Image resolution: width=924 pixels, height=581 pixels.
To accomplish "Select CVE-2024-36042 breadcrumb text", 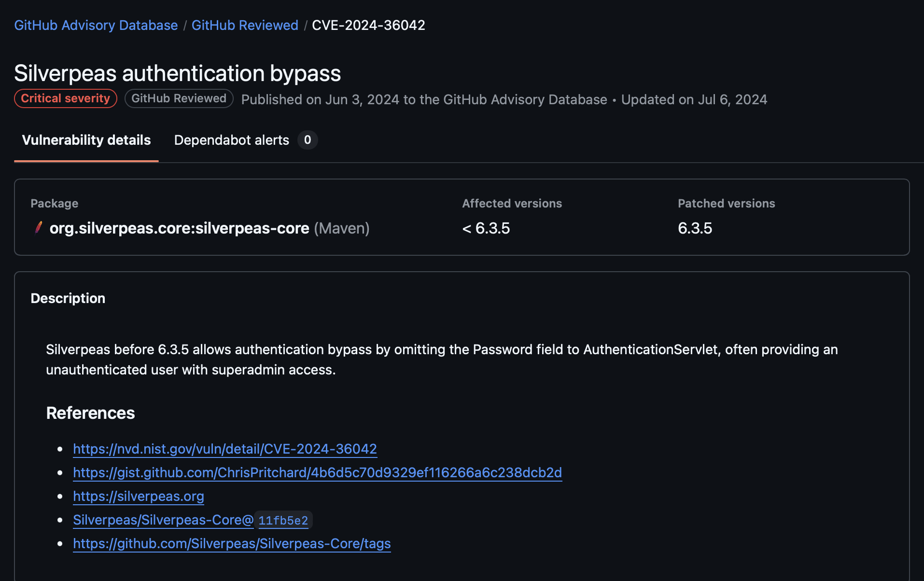I will (x=368, y=25).
